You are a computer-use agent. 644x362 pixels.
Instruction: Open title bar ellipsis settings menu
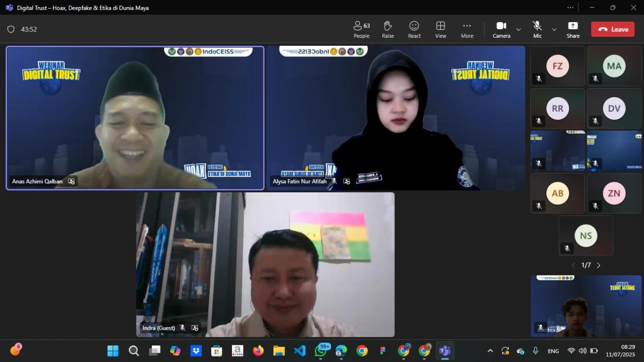coord(570,8)
